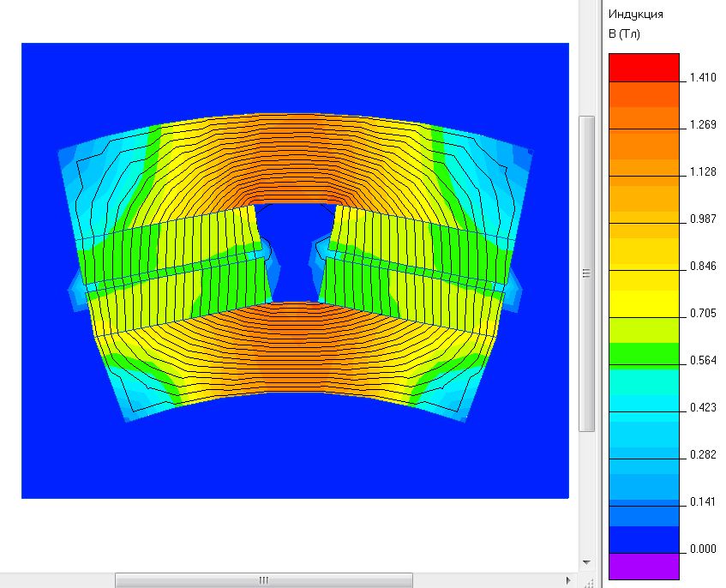The width and height of the screenshot is (726, 588).
Task: Click the legend unit label B (Тл)
Action: (x=624, y=34)
